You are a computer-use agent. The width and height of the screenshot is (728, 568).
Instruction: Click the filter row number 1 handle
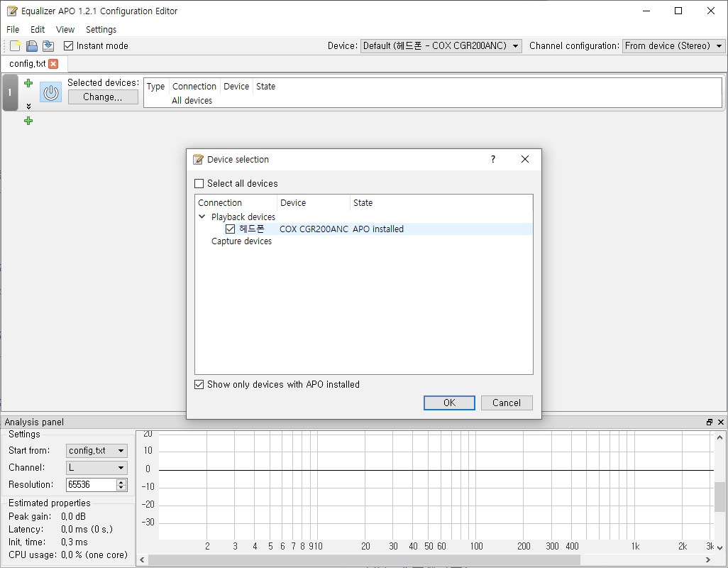click(x=10, y=93)
